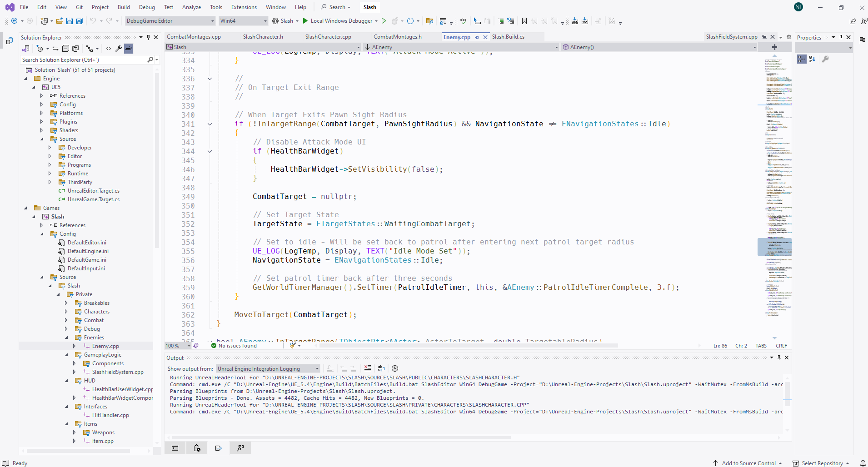
Task: Click Select Repository in status bar
Action: pyautogui.click(x=821, y=463)
